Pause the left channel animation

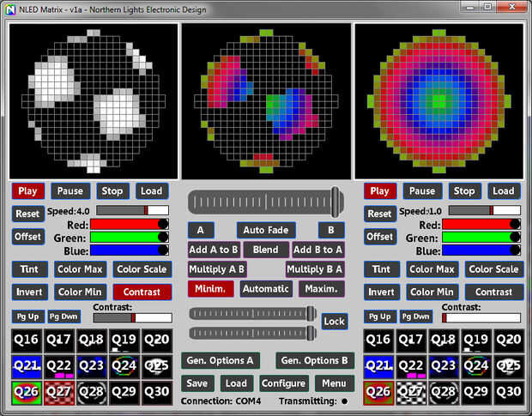pos(70,191)
